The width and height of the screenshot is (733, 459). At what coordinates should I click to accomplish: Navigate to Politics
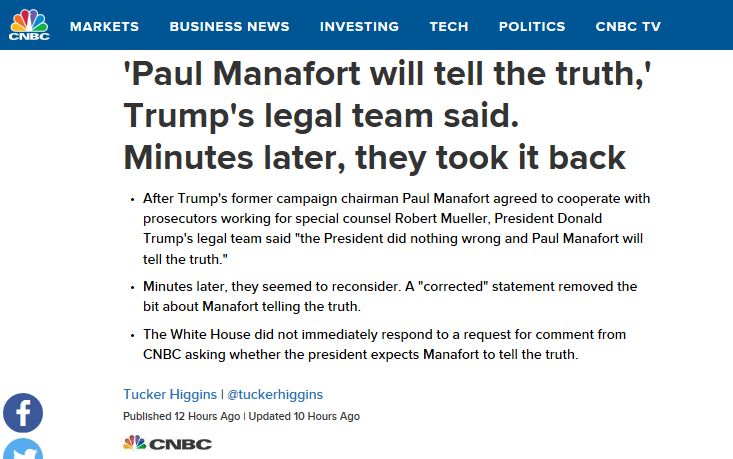[532, 27]
